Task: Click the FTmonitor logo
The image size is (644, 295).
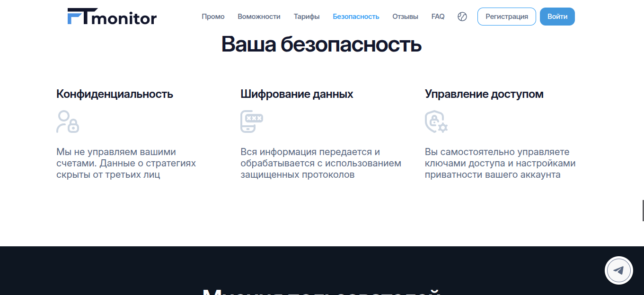Action: [112, 17]
